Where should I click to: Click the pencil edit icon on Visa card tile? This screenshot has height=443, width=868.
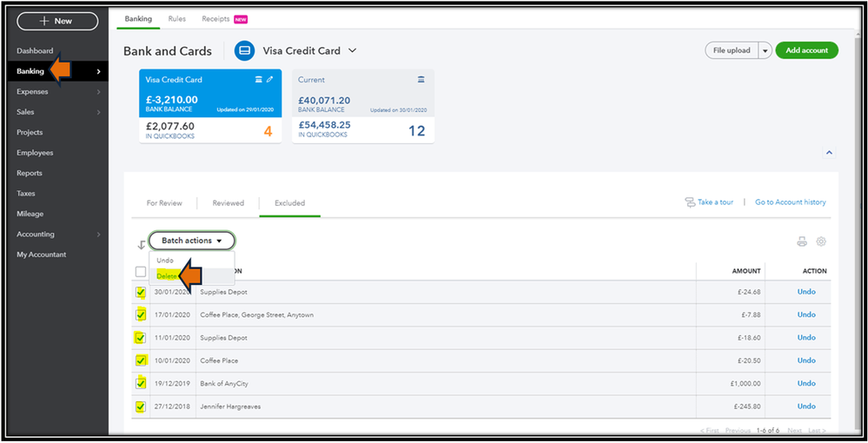(x=269, y=80)
